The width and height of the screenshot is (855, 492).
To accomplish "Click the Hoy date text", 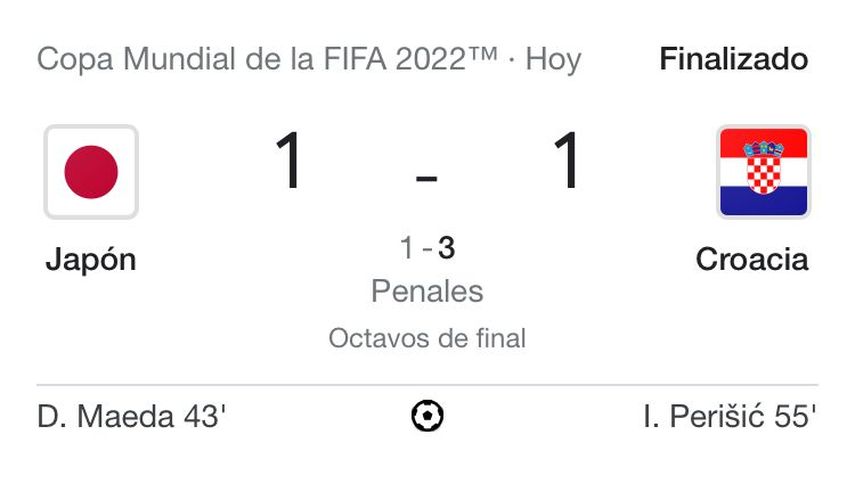I will (553, 59).
